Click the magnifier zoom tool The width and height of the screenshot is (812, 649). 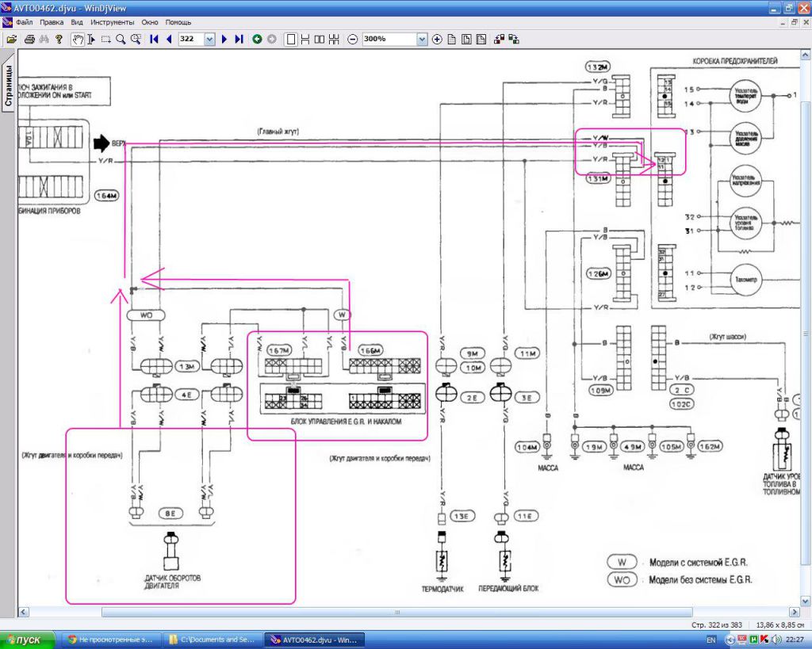coord(121,39)
